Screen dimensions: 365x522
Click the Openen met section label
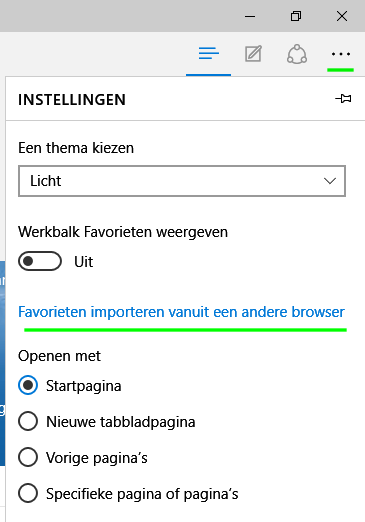pos(59,356)
